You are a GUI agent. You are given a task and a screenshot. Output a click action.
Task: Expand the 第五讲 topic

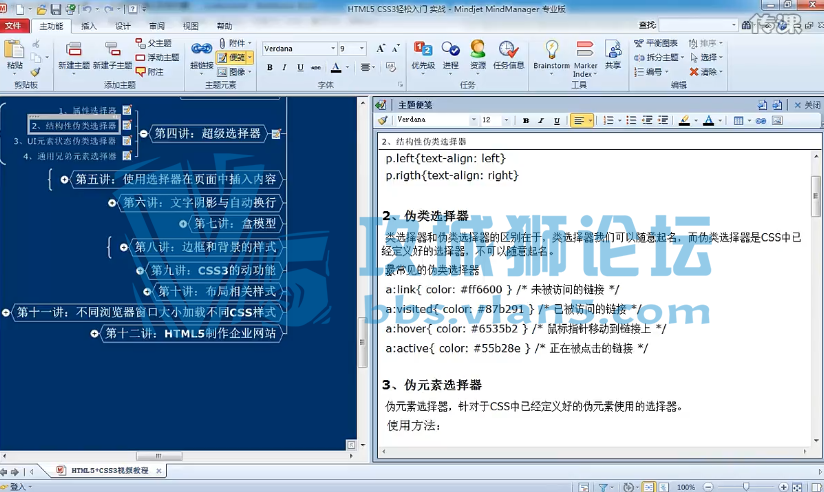pyautogui.click(x=64, y=179)
